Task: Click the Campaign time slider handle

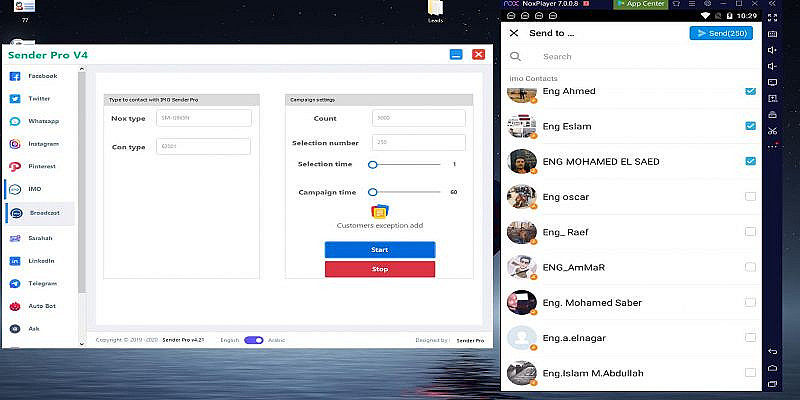Action: tap(372, 192)
